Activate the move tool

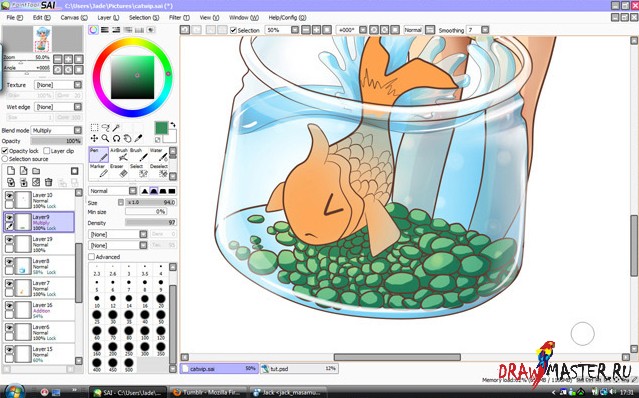coord(94,139)
